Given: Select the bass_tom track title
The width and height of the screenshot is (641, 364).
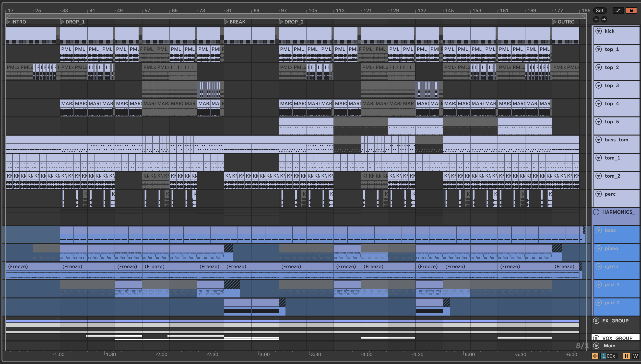Looking at the screenshot, I should click(x=616, y=140).
